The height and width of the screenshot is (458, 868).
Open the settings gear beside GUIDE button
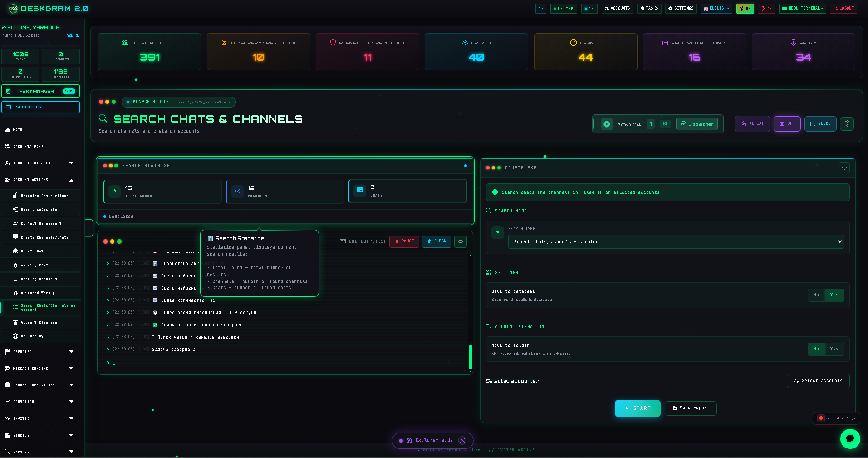coord(847,123)
